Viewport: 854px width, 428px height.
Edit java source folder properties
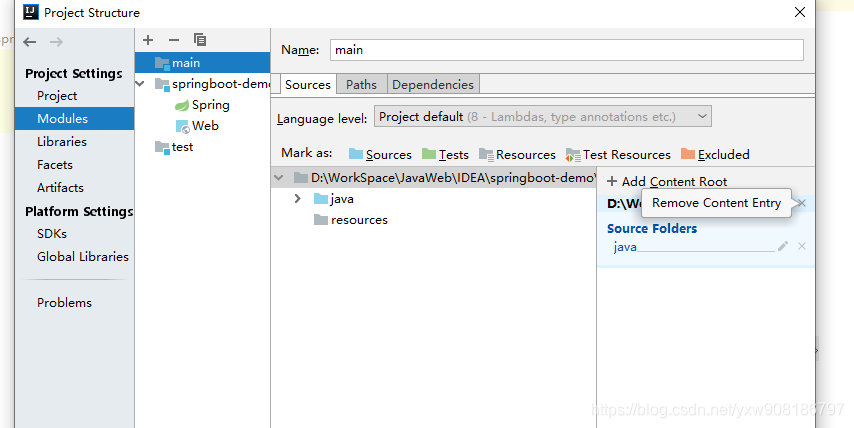[783, 246]
